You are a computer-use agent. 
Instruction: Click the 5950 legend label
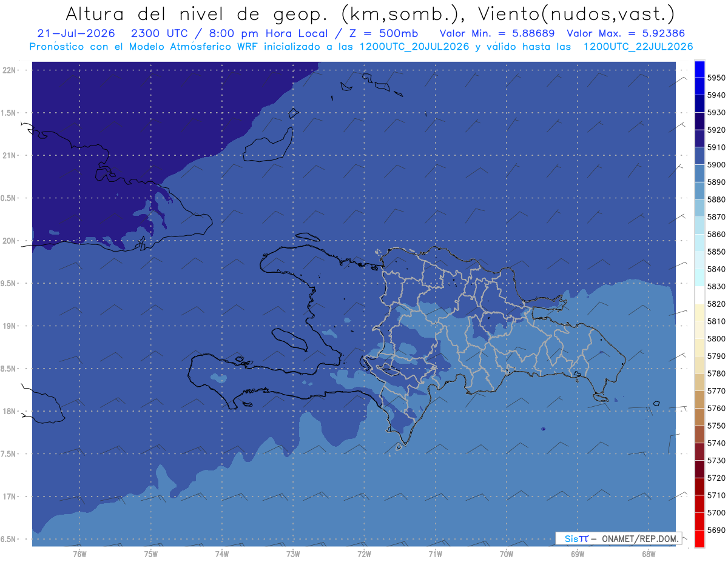tap(716, 78)
